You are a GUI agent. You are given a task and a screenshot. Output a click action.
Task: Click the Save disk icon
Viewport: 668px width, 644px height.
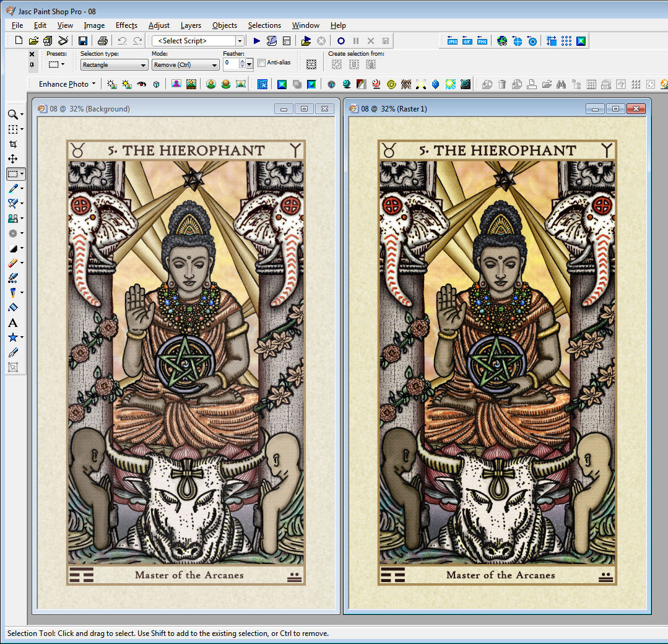pyautogui.click(x=82, y=41)
